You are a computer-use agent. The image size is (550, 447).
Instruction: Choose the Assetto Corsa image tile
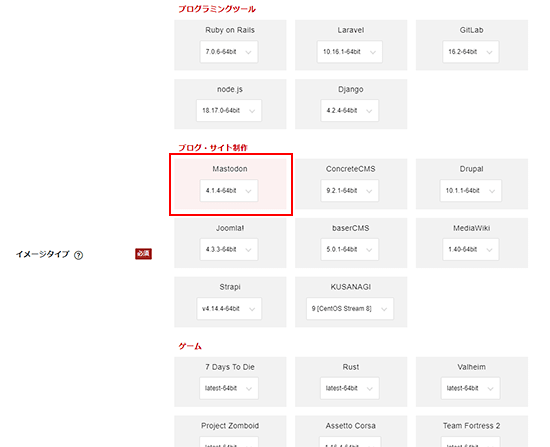tap(351, 431)
